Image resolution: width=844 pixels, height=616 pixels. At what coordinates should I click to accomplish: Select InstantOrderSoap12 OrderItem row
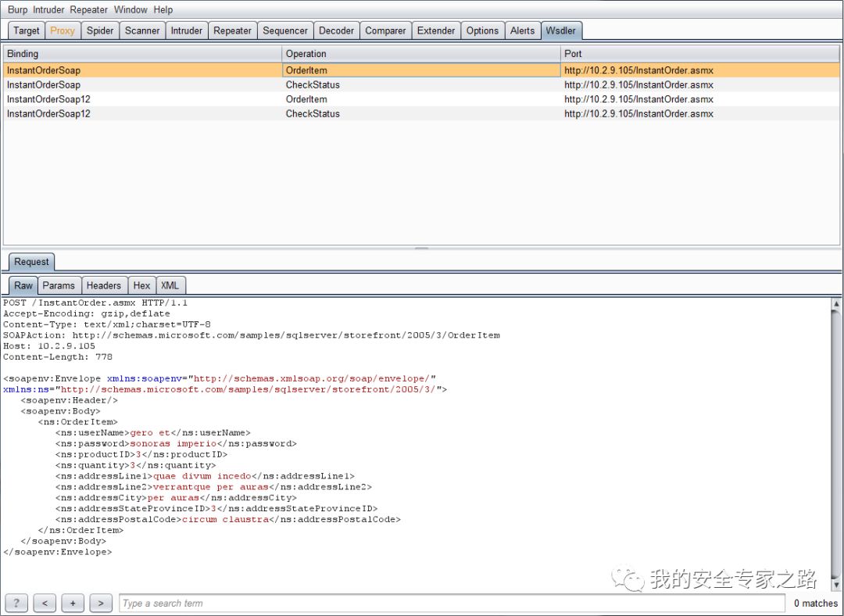coord(421,99)
